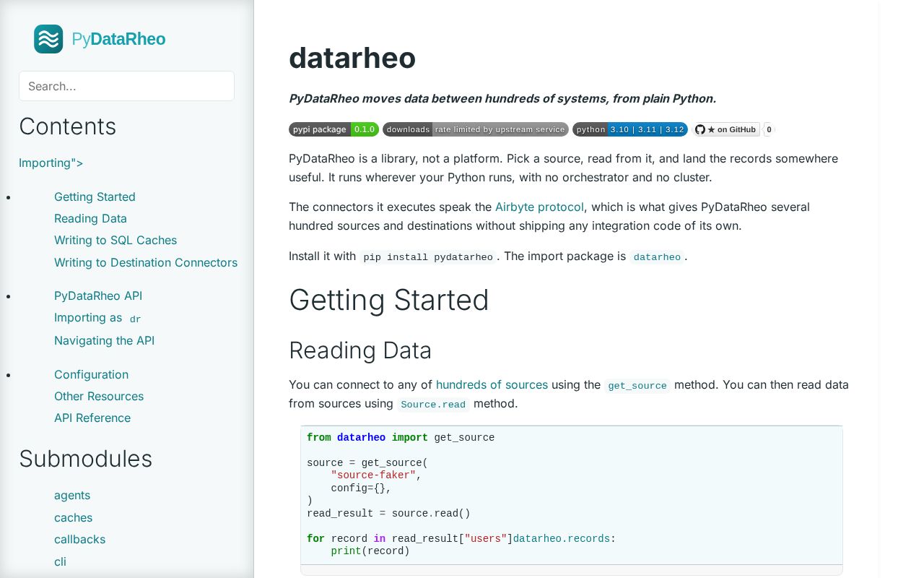Click the python versions 3.10 | 3.11 | 3.12 badge
The image size is (924, 578).
click(x=630, y=129)
